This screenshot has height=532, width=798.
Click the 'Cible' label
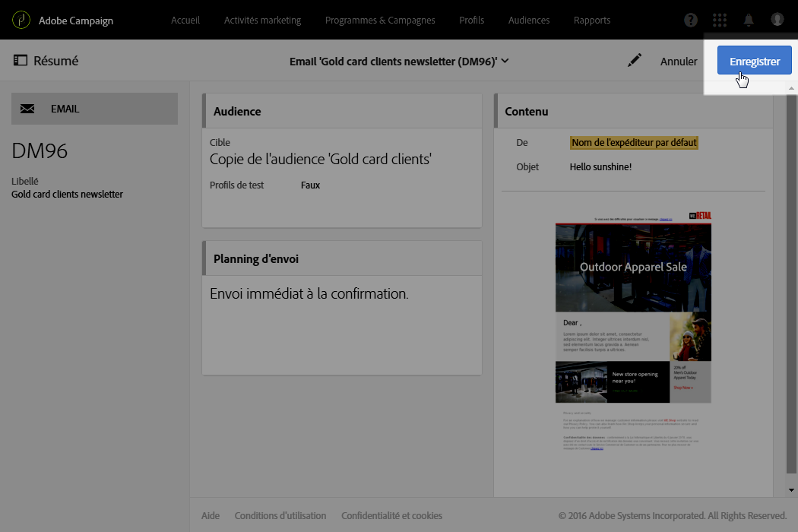pos(220,143)
